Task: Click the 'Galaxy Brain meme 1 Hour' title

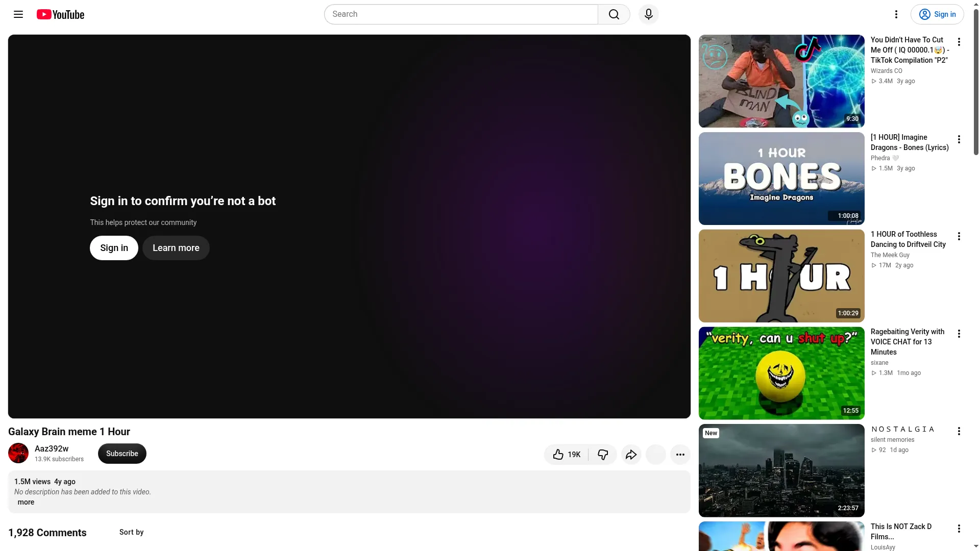Action: click(69, 432)
